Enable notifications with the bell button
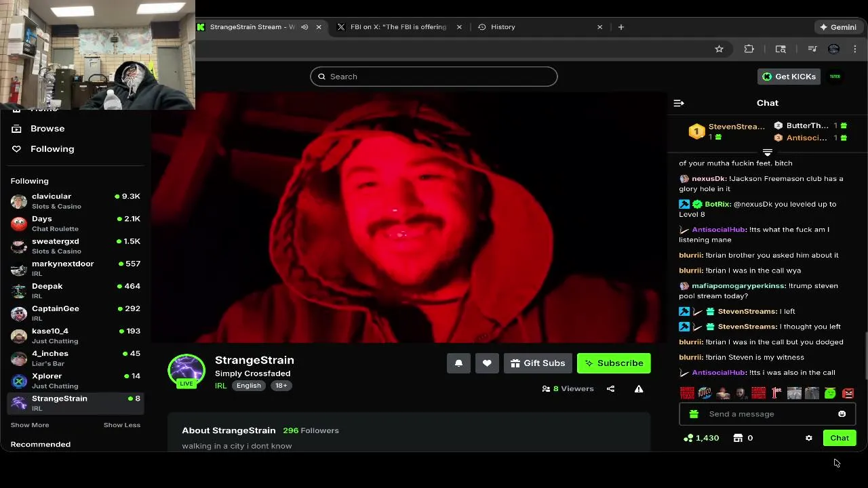Viewport: 868px width, 488px height. [x=458, y=363]
